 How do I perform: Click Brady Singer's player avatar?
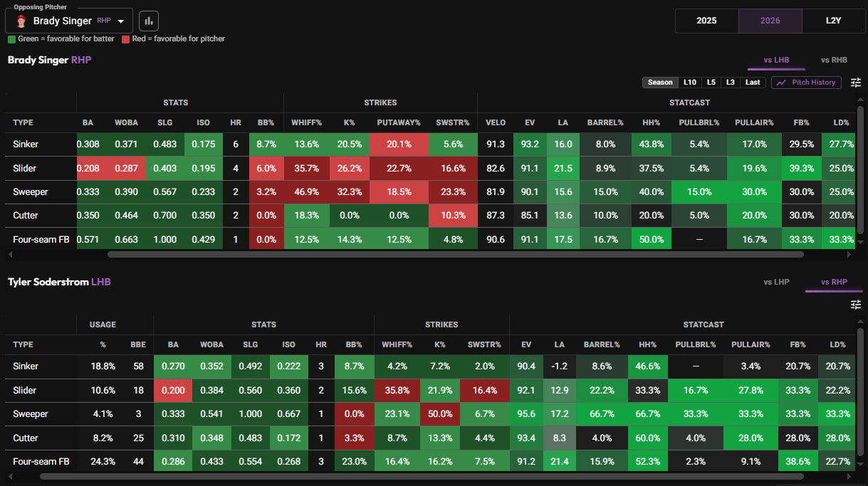click(21, 21)
